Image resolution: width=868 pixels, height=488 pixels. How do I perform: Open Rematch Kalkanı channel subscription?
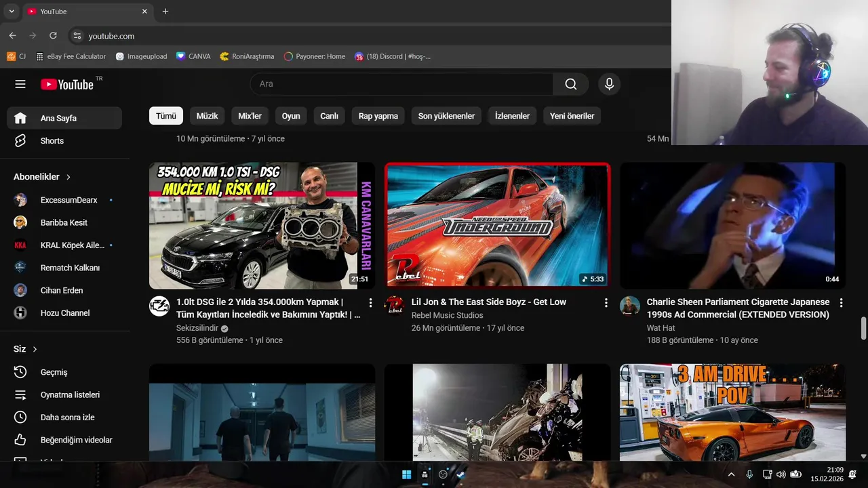[x=64, y=268]
